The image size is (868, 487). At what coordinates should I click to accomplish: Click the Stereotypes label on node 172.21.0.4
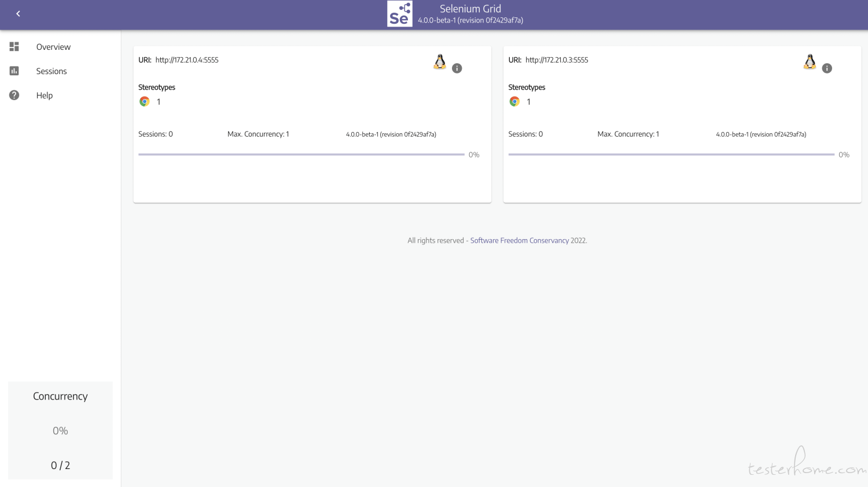[x=157, y=87]
